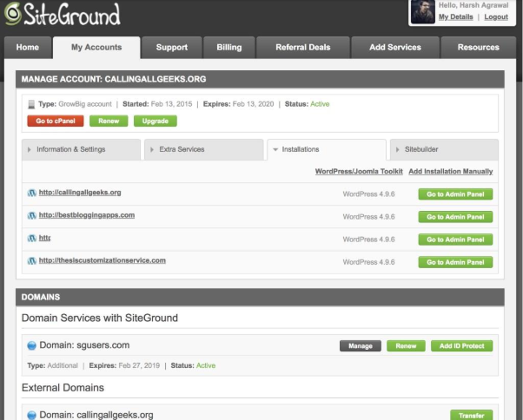Switch to the Support tab
This screenshot has height=420, width=523.
pyautogui.click(x=172, y=48)
